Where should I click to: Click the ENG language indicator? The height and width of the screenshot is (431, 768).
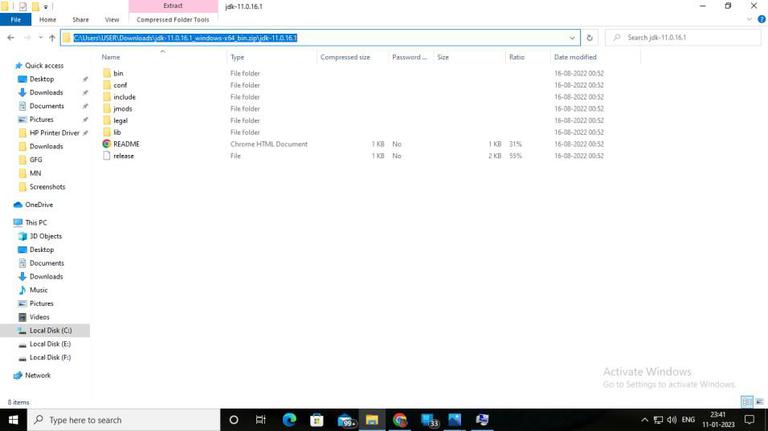(x=688, y=420)
